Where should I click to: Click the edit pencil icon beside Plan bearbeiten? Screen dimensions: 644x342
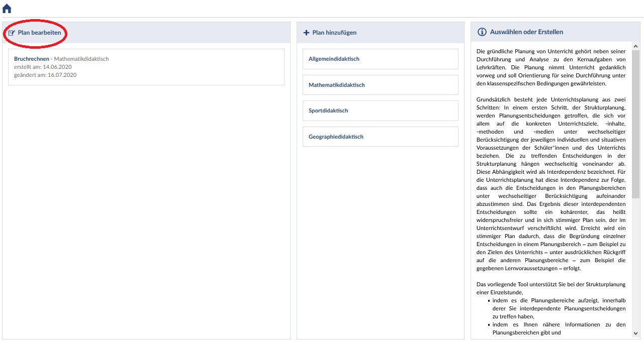click(12, 33)
